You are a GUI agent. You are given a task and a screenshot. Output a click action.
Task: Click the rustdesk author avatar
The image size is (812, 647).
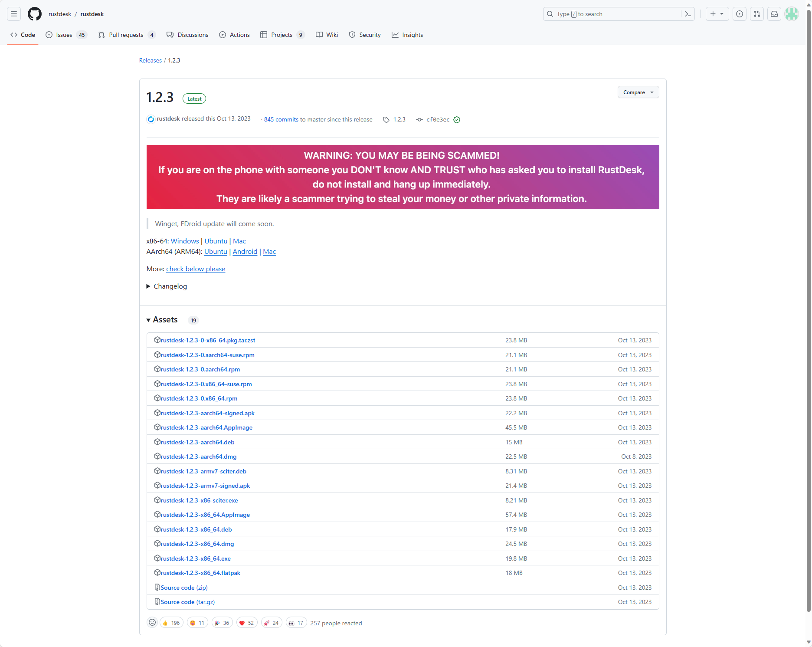pos(151,119)
